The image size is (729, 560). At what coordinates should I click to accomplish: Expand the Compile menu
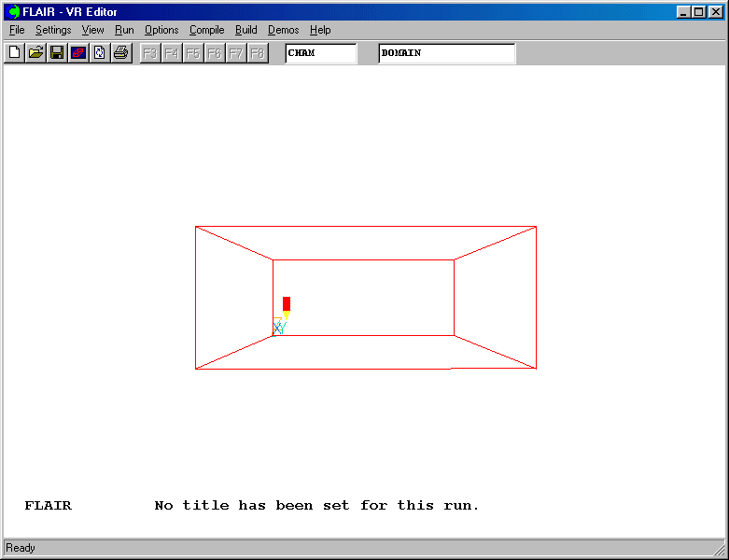[206, 30]
